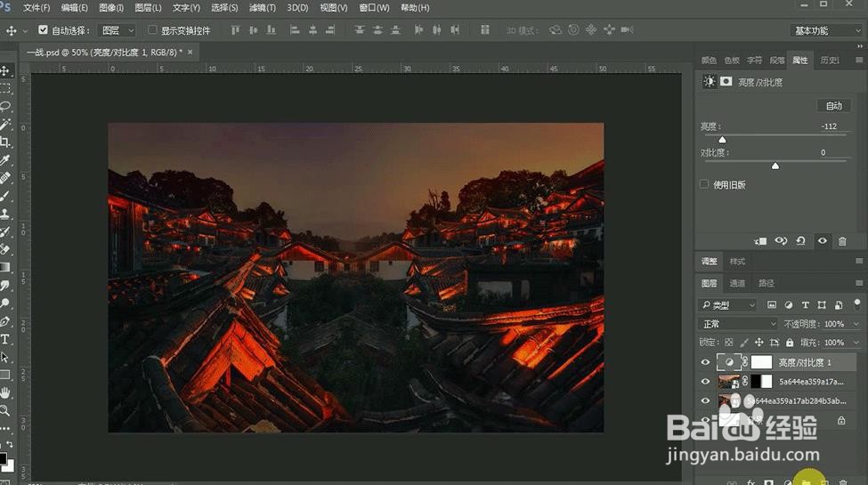Open the 填充 fill dropdown arrow
The image size is (868, 485).
pos(856,343)
